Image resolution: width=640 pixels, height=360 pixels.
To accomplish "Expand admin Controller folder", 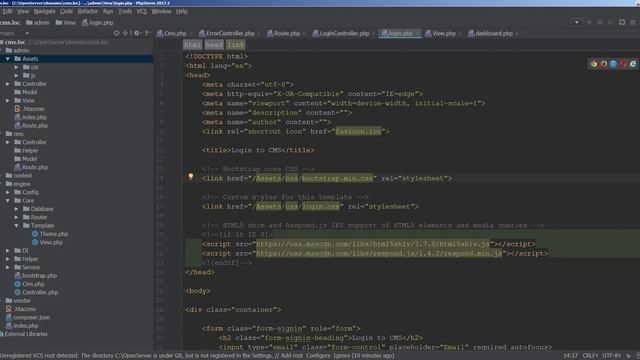I will (8, 84).
